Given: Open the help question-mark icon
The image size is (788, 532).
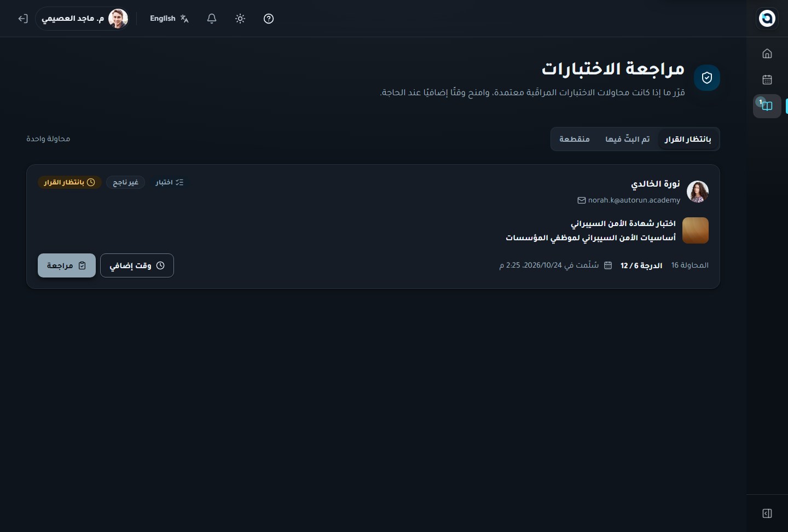Looking at the screenshot, I should [x=269, y=19].
